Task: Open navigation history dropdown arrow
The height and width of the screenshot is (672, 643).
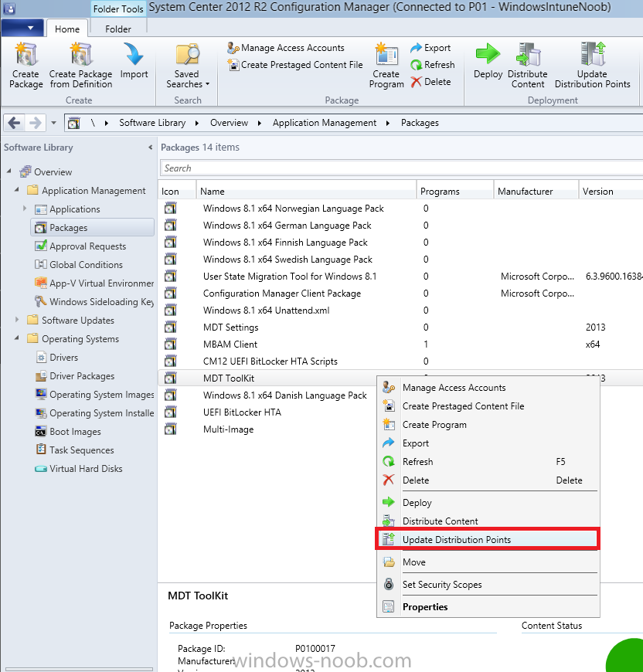Action: pos(53,123)
